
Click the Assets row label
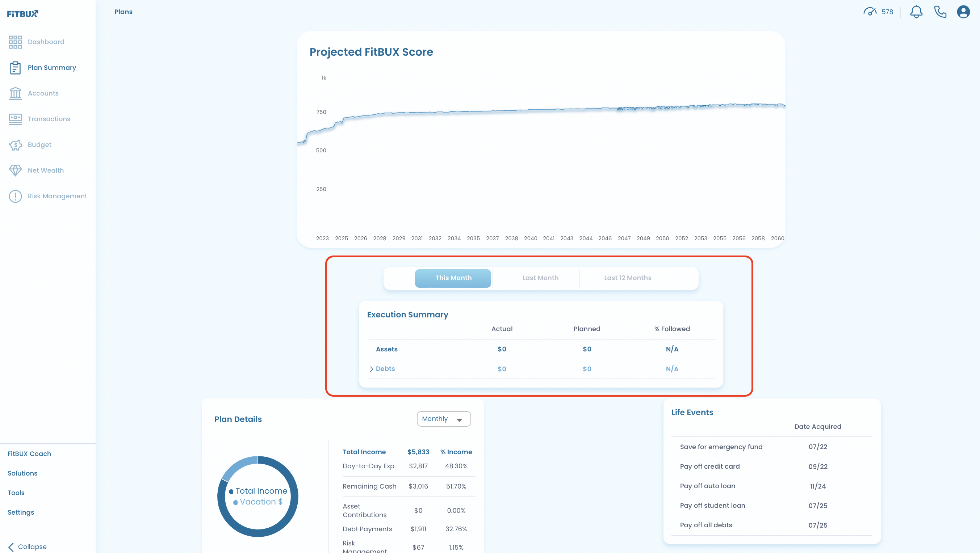pos(386,349)
